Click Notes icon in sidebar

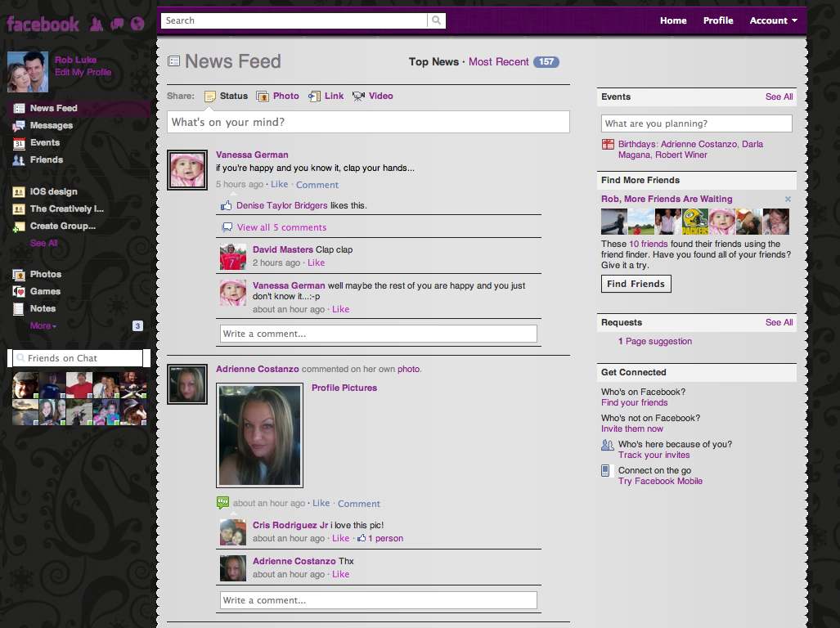coord(19,309)
